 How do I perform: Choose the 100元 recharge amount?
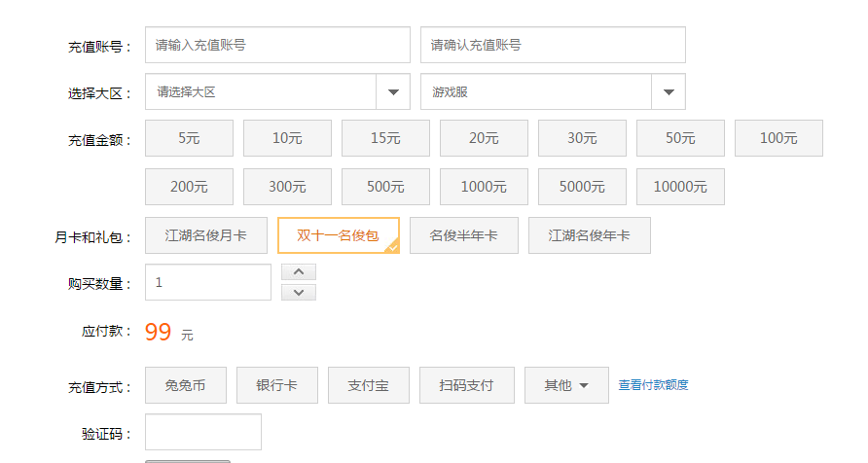(x=778, y=138)
